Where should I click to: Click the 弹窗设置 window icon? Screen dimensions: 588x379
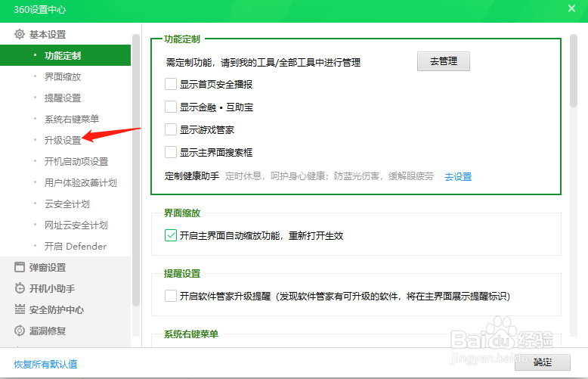click(20, 267)
